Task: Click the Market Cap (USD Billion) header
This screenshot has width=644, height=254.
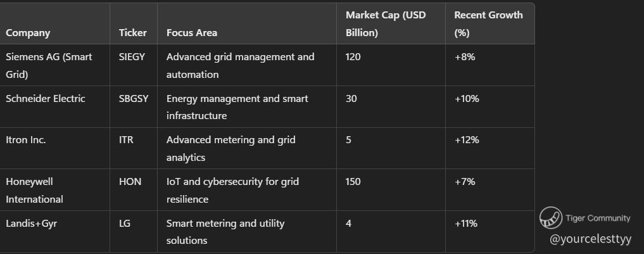Action: pos(386,24)
